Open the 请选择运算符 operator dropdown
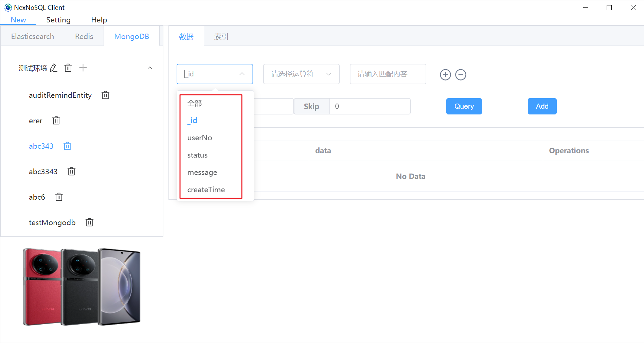 coord(301,74)
